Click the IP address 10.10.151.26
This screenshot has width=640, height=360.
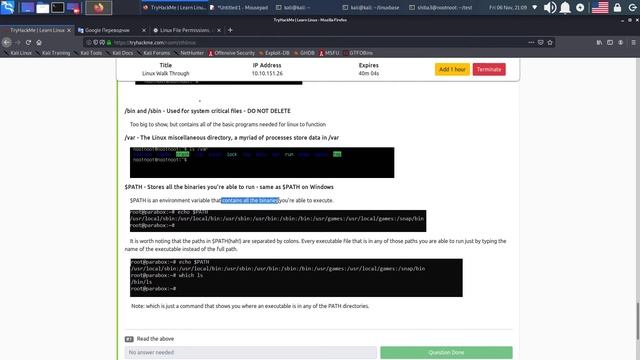tap(267, 73)
